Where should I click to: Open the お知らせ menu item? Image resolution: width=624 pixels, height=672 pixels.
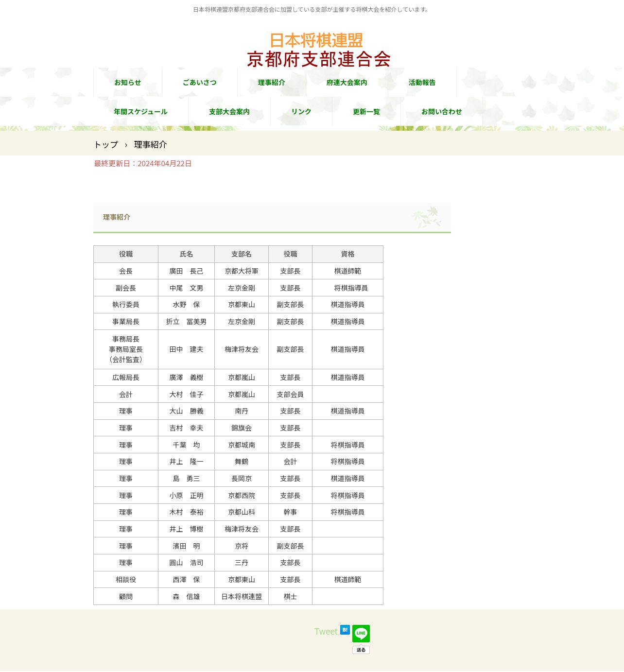(128, 83)
